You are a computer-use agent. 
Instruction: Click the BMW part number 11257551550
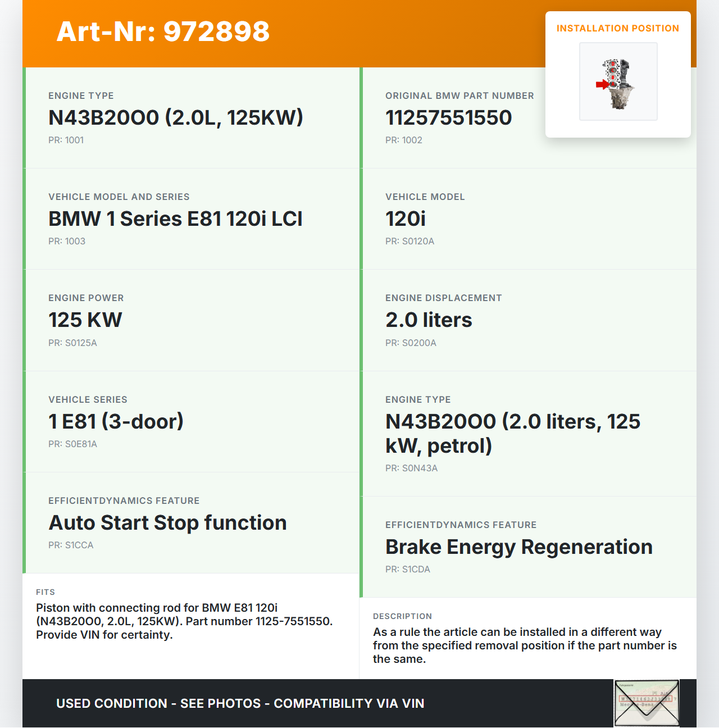pyautogui.click(x=448, y=118)
